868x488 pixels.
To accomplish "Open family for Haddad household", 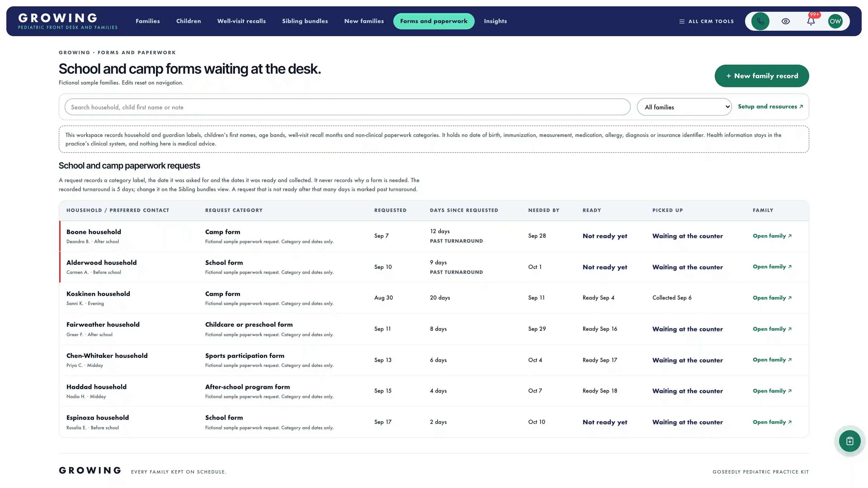I will point(772,391).
